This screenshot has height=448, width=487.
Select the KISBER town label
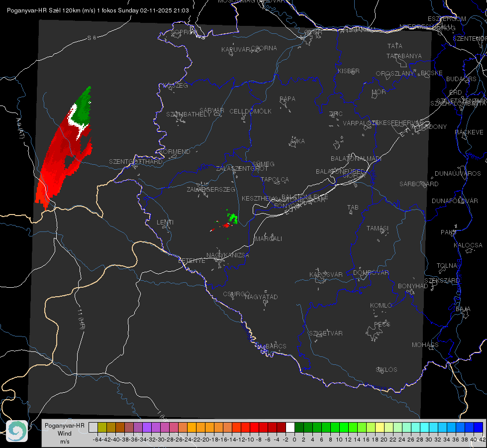[x=349, y=71]
